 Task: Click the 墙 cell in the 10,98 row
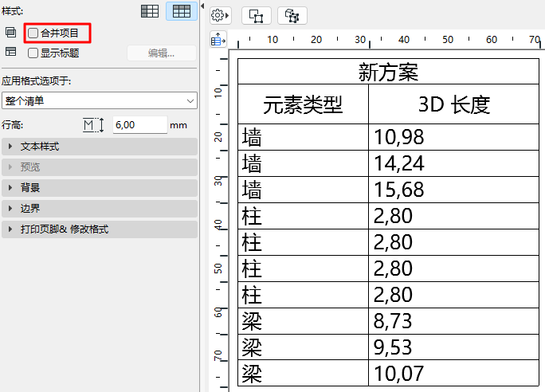(303, 137)
